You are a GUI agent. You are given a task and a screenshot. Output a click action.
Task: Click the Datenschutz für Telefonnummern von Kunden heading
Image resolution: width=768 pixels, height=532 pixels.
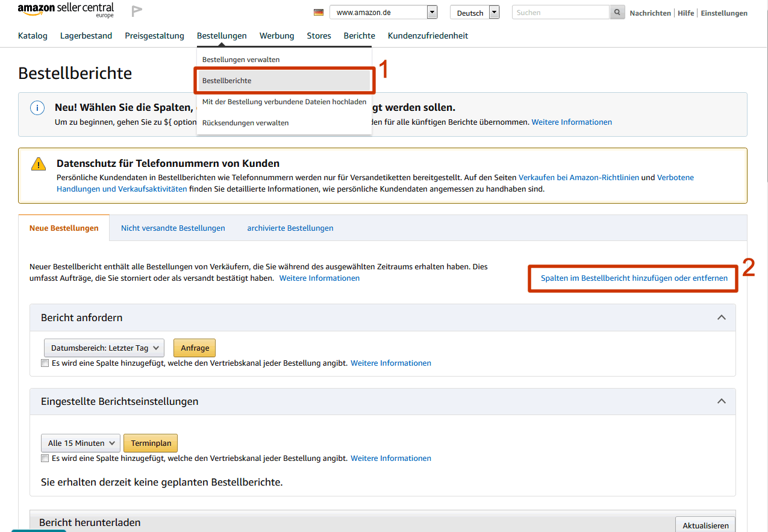(168, 163)
